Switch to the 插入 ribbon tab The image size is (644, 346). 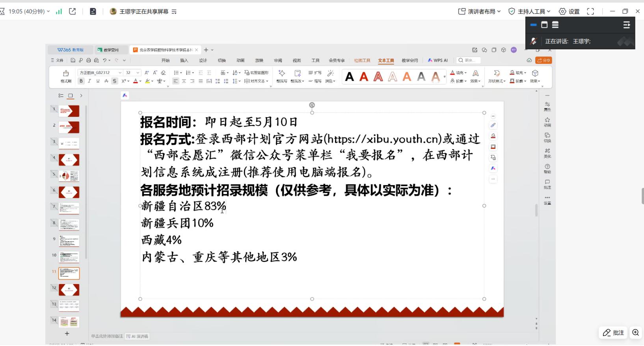pos(184,60)
